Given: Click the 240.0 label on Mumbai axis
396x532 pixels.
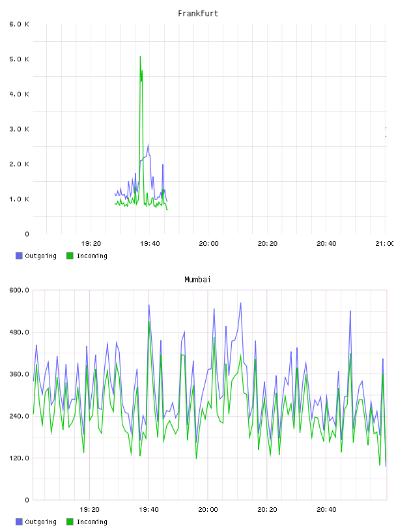Looking at the screenshot, I should [x=20, y=417].
